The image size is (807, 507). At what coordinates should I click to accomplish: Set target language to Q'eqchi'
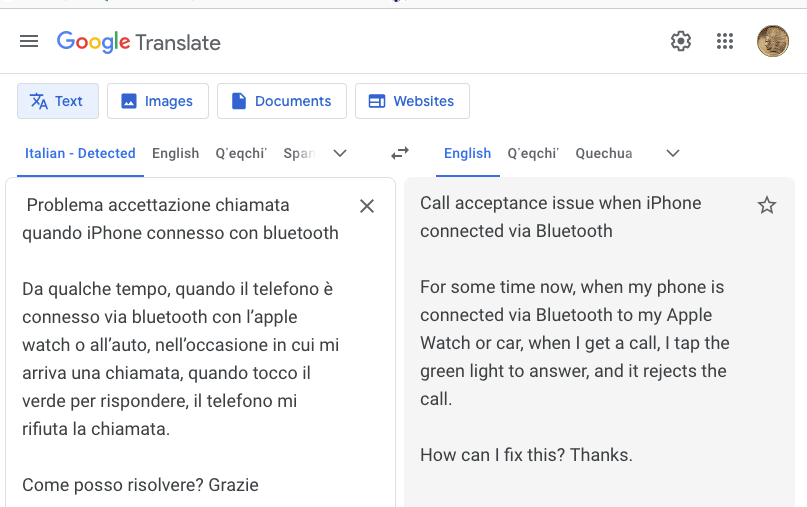coord(533,153)
